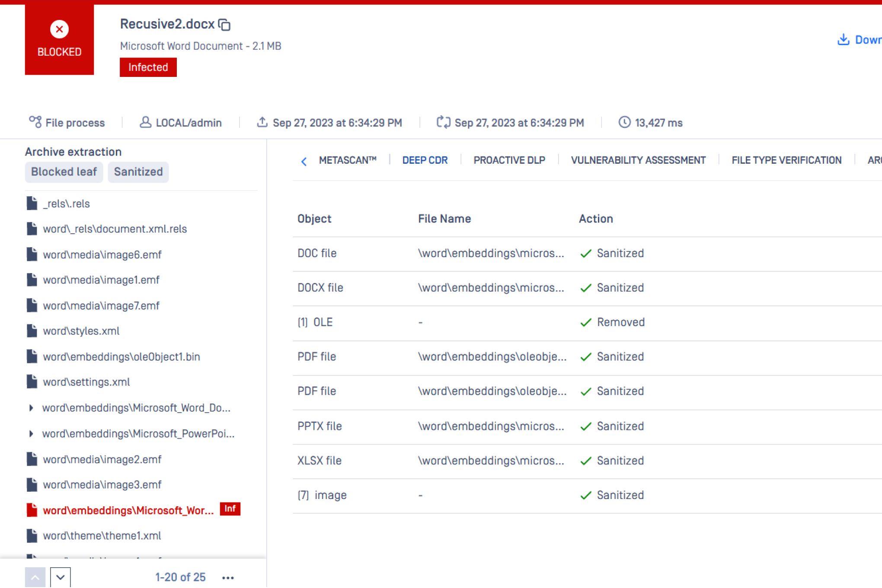The image size is (882, 588).
Task: Switch to the PROACTIVE DLP tab
Action: pyautogui.click(x=509, y=160)
